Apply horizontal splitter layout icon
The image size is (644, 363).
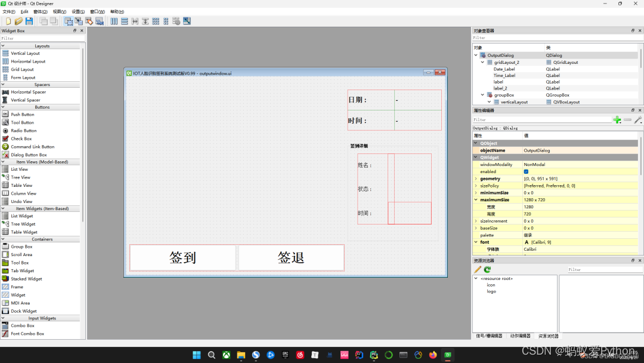pyautogui.click(x=135, y=21)
